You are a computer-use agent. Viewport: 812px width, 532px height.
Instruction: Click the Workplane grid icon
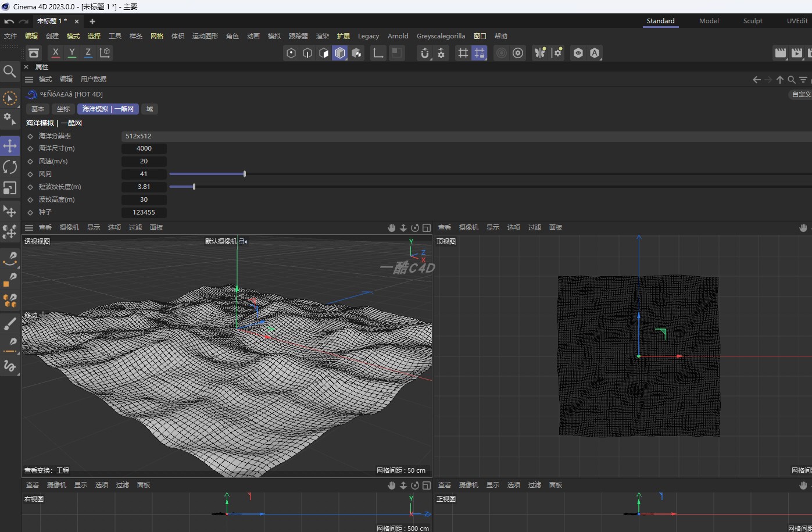pos(463,53)
